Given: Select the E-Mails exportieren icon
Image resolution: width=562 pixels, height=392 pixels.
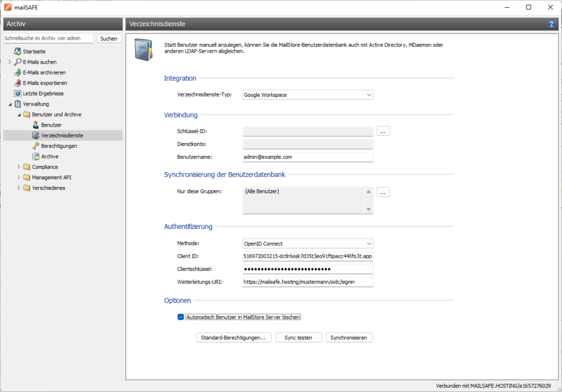Looking at the screenshot, I should tap(18, 83).
